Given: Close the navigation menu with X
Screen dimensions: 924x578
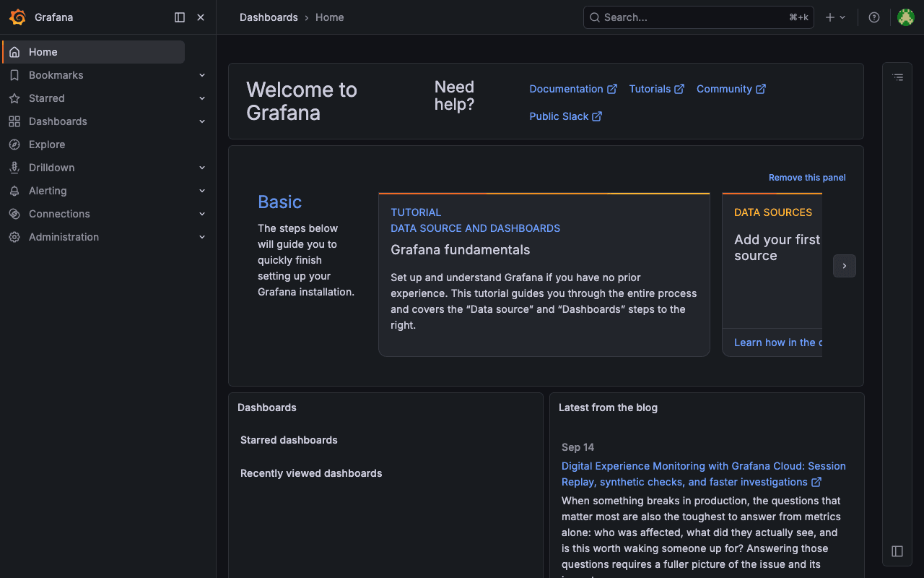Looking at the screenshot, I should pyautogui.click(x=201, y=17).
